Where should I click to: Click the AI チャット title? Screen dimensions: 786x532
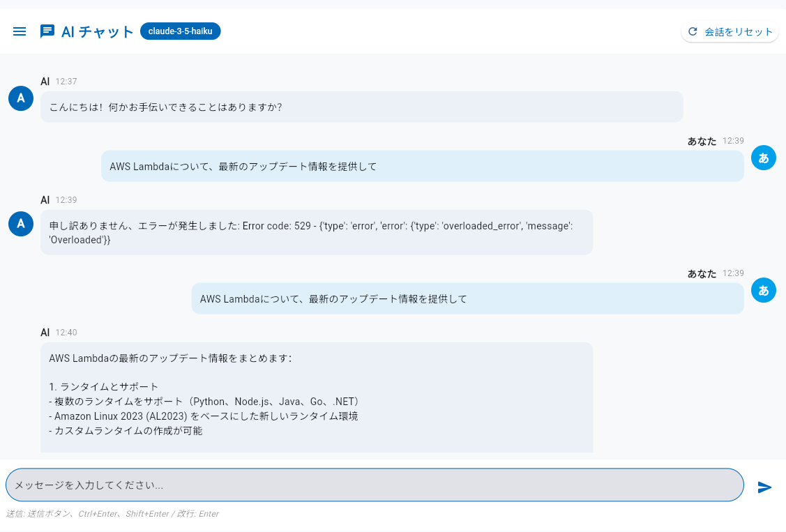pyautogui.click(x=97, y=31)
